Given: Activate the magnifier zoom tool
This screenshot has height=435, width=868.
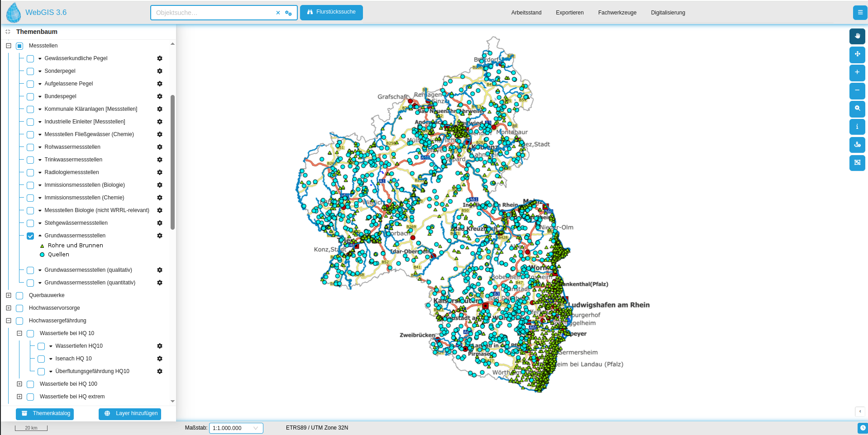Looking at the screenshot, I should pos(857,109).
